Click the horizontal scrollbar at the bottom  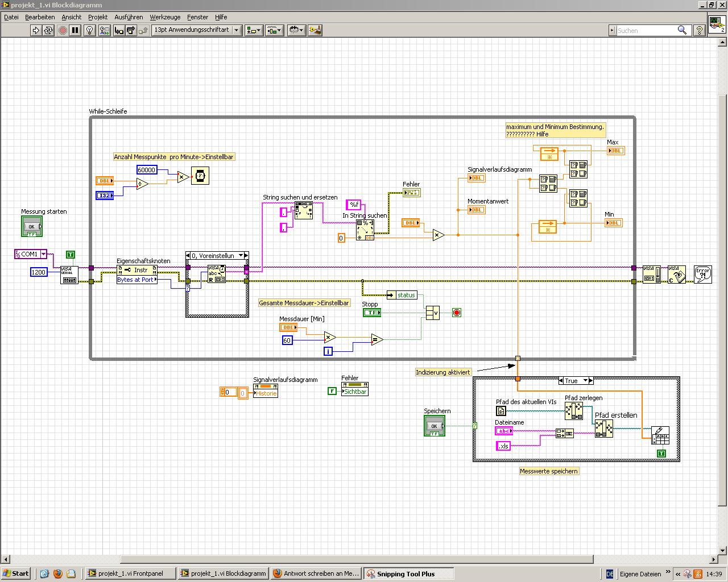coord(357,559)
